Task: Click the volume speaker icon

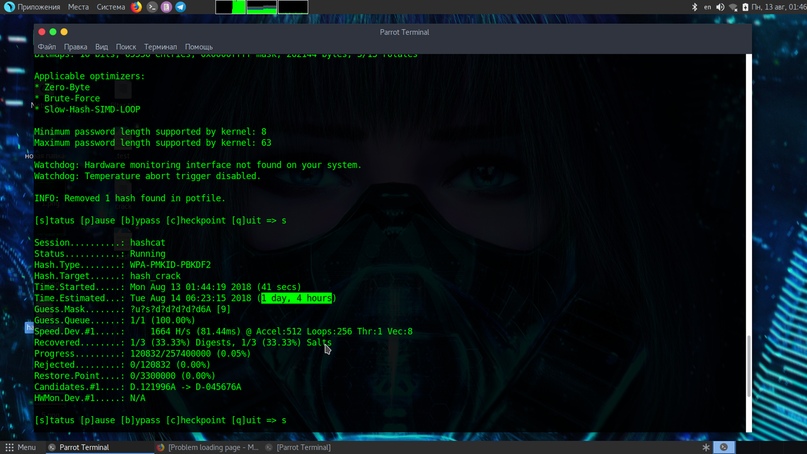Action: click(720, 7)
